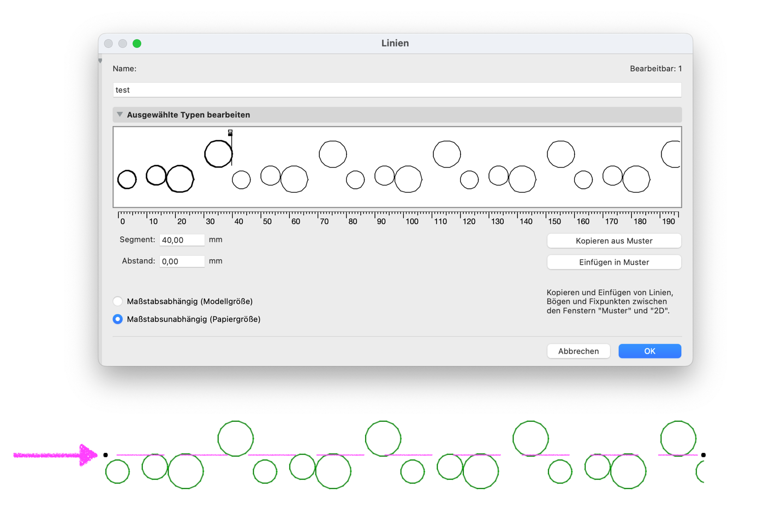Click the Name field containing 'test'
The width and height of the screenshot is (757, 532).
point(397,90)
